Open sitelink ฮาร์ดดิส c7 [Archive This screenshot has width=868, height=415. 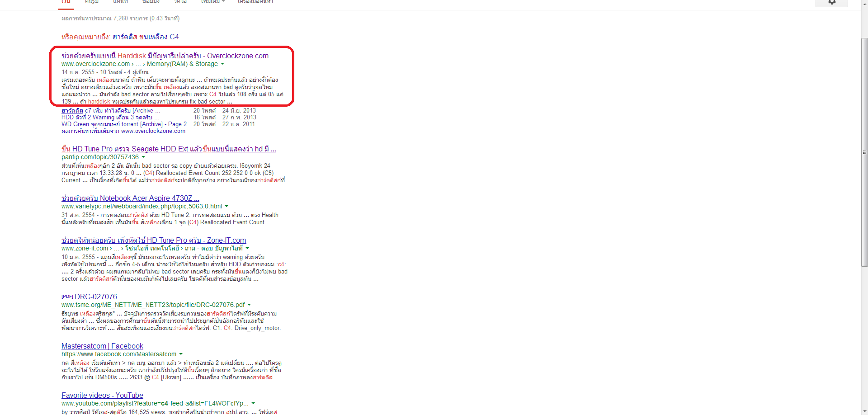coord(111,111)
